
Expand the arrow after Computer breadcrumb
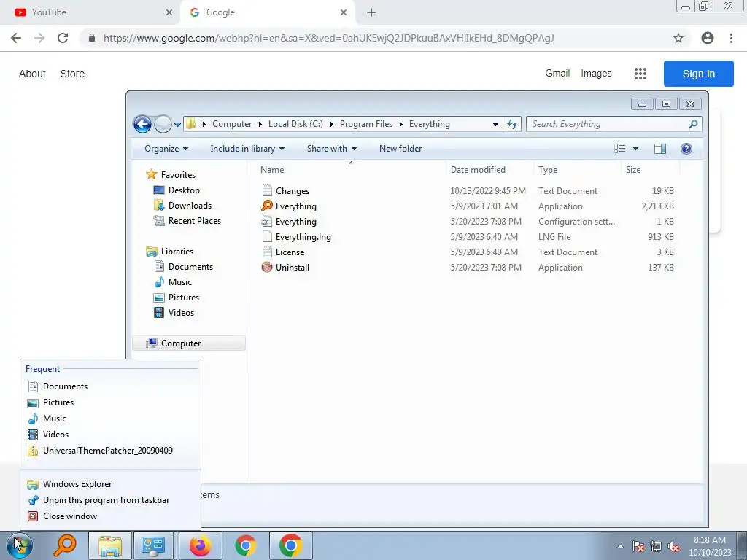[260, 124]
